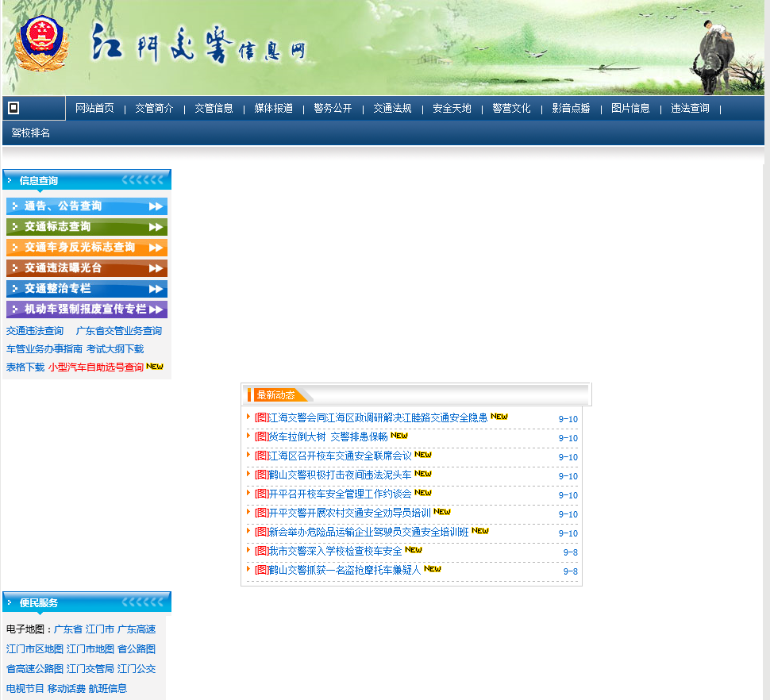Open the 通告、公告查询 banner button
The height and width of the screenshot is (700, 770).
(x=87, y=206)
